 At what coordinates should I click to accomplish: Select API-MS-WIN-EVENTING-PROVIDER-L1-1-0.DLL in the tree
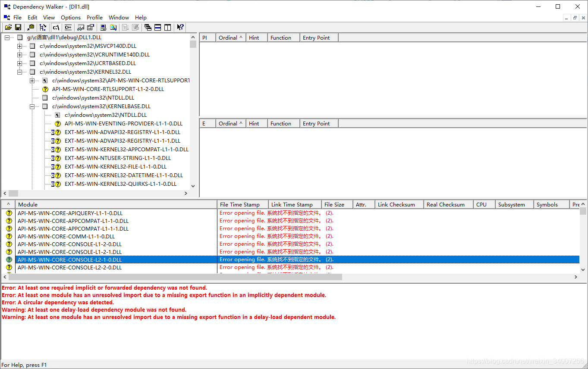(123, 124)
